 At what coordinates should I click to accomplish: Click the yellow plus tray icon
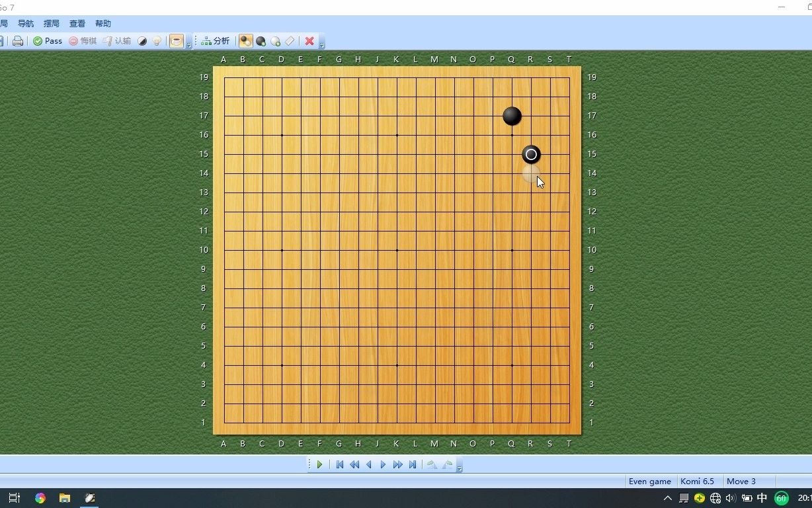tap(699, 498)
